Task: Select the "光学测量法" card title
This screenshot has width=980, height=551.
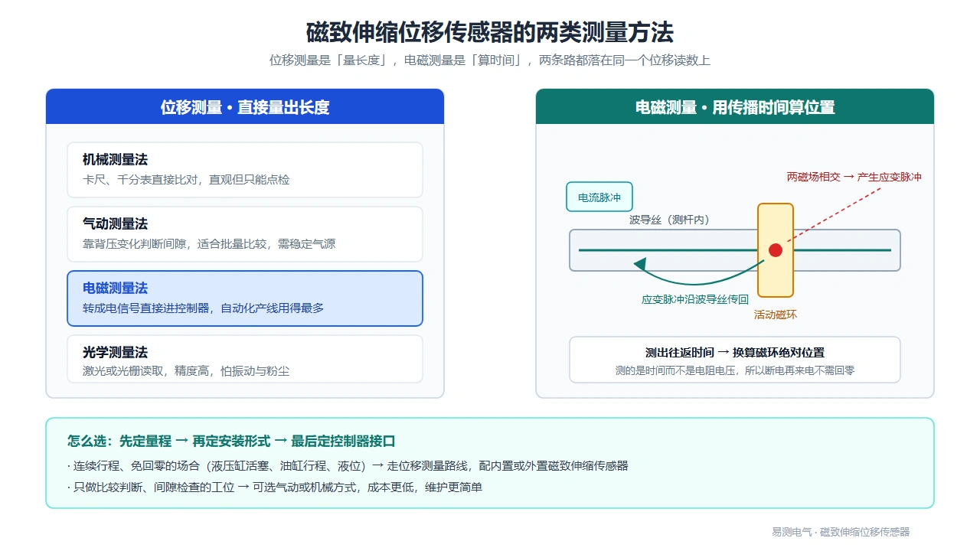Action: coord(115,353)
